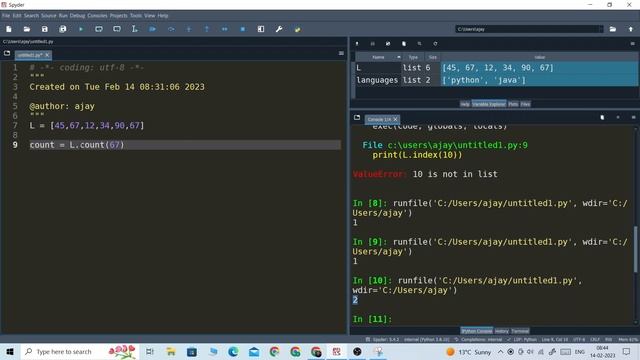Screen dimensions: 640x360
Task: Switch to the Files tab
Action: point(525,104)
